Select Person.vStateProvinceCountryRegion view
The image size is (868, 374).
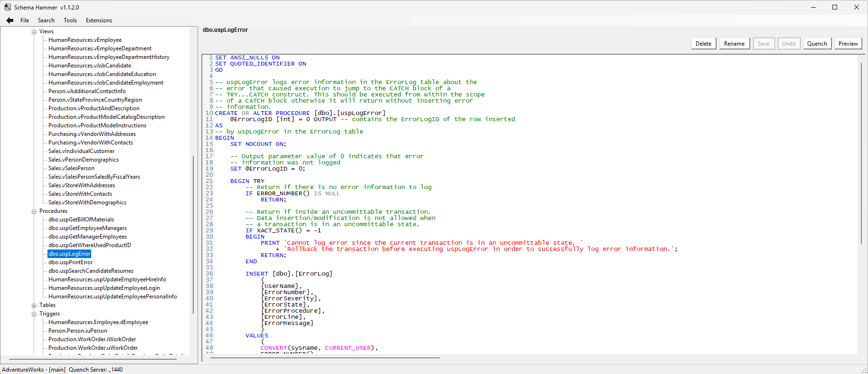[95, 100]
